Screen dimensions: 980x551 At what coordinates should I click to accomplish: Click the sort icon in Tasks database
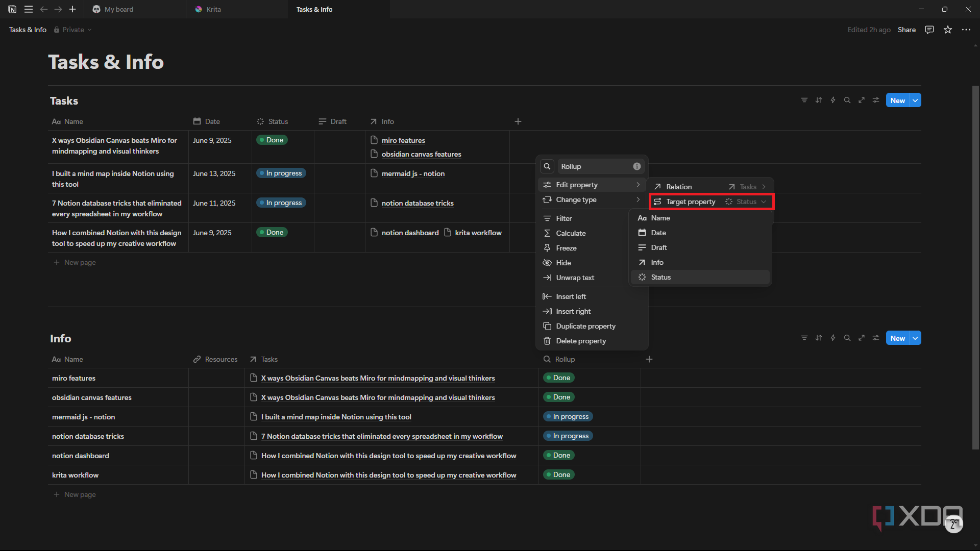819,101
